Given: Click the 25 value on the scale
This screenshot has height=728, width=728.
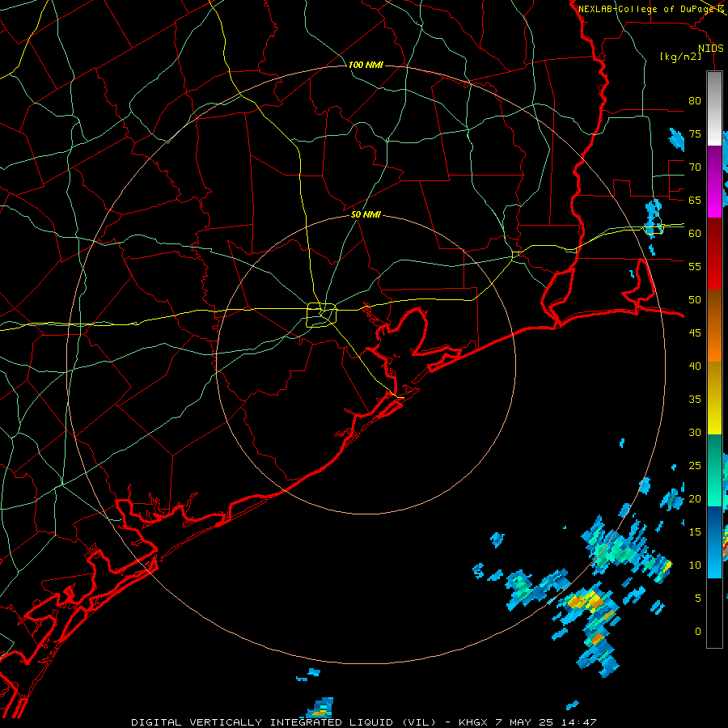Looking at the screenshot, I should pyautogui.click(x=695, y=465).
